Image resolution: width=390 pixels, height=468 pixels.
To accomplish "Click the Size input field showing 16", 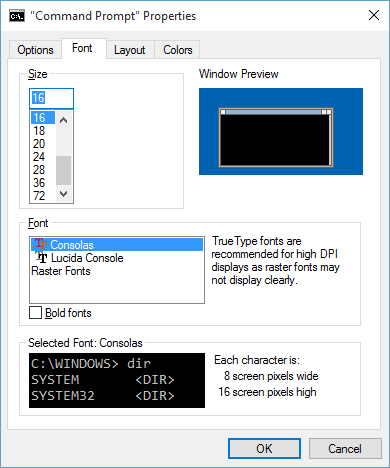I will tap(51, 98).
